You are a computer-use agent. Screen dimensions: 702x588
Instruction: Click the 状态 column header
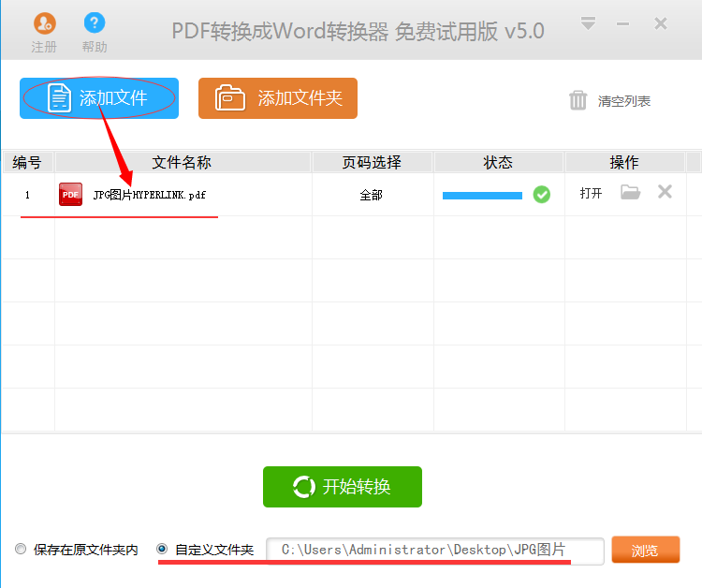(x=498, y=162)
